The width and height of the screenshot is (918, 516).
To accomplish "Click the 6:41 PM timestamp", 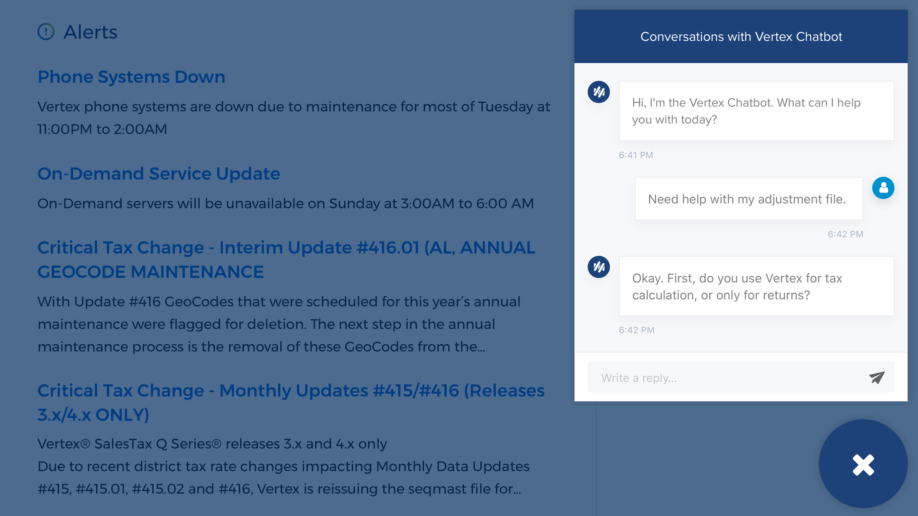I will click(636, 155).
